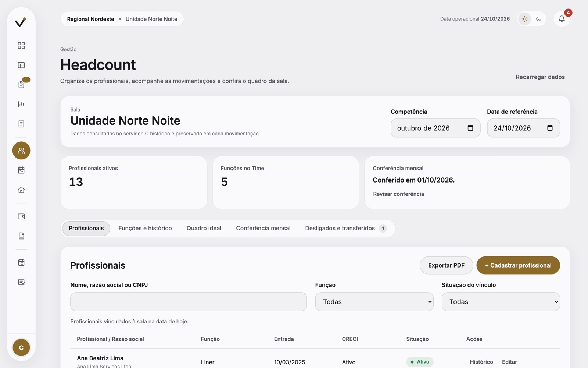
Task: Click the Unidade Norte Noite breadcrumb
Action: pyautogui.click(x=151, y=19)
